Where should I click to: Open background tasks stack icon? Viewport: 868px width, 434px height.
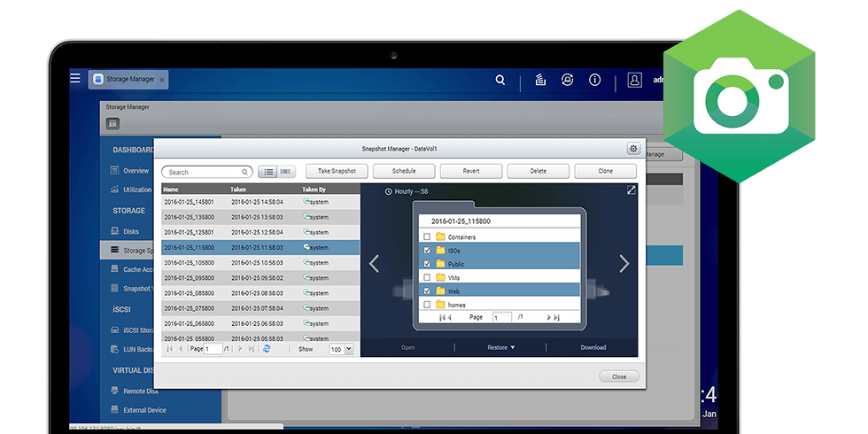click(x=540, y=80)
